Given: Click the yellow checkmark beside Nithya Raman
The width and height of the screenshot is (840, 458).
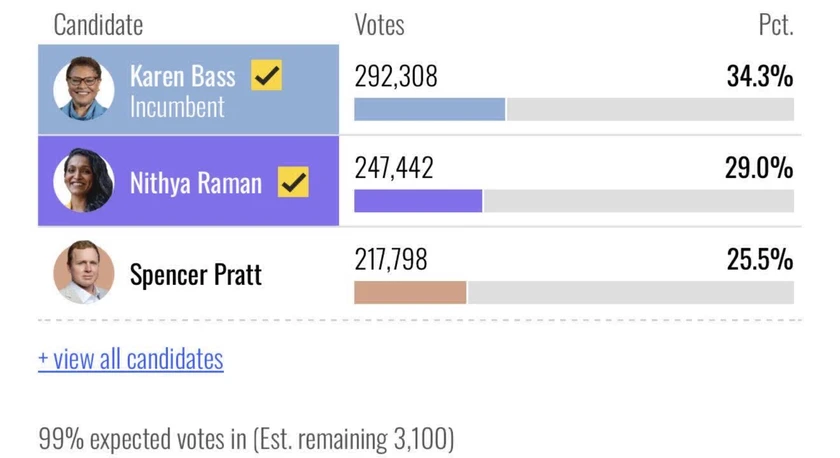Looking at the screenshot, I should (x=293, y=182).
